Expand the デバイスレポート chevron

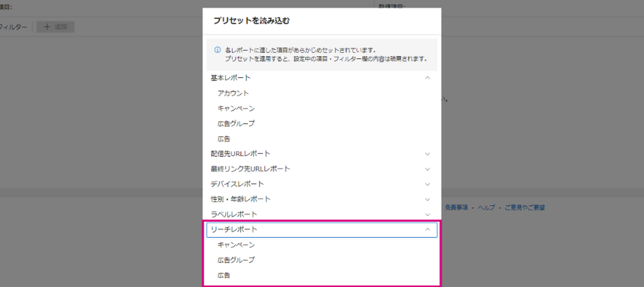click(427, 184)
